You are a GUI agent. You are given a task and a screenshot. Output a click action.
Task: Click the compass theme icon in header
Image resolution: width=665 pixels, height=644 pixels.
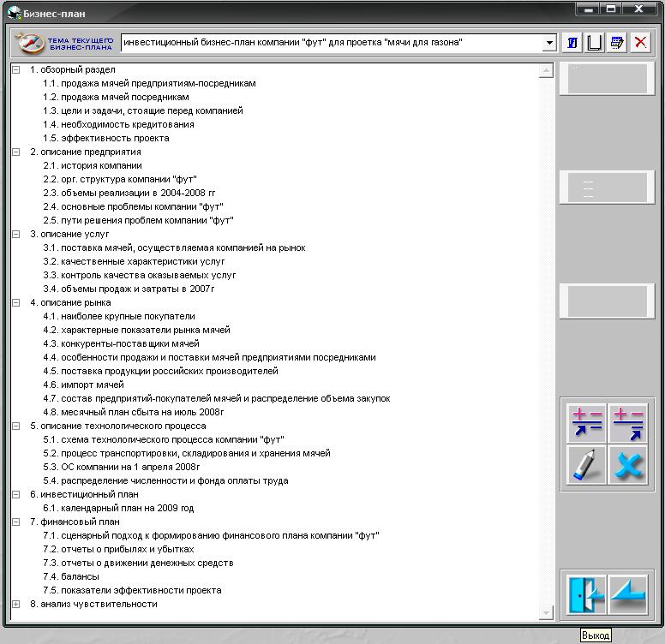pyautogui.click(x=29, y=43)
